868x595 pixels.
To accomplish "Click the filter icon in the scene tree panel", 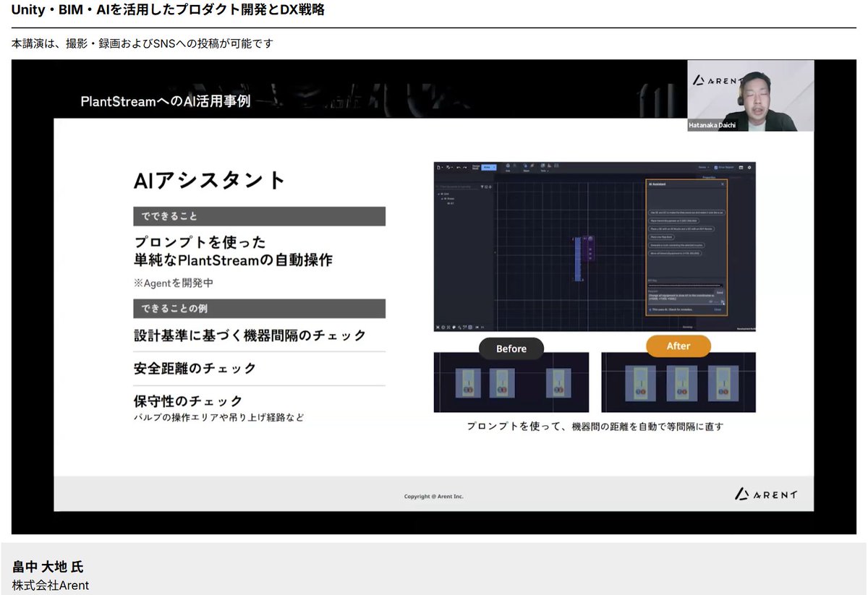I will pos(482,187).
